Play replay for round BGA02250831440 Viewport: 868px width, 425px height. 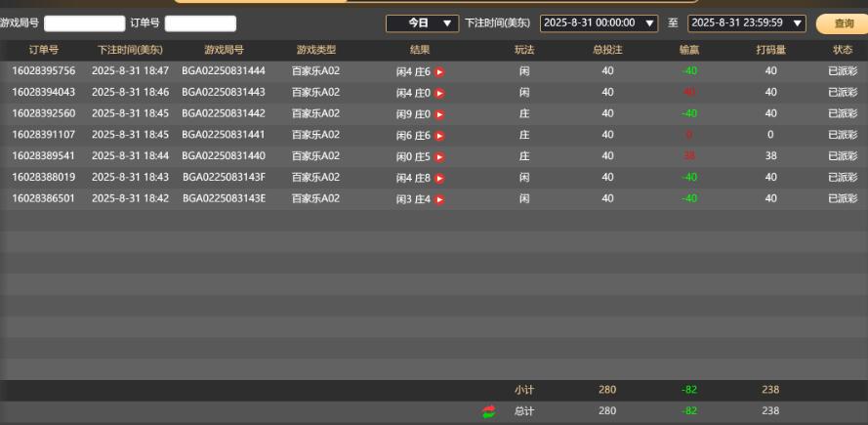coord(439,156)
